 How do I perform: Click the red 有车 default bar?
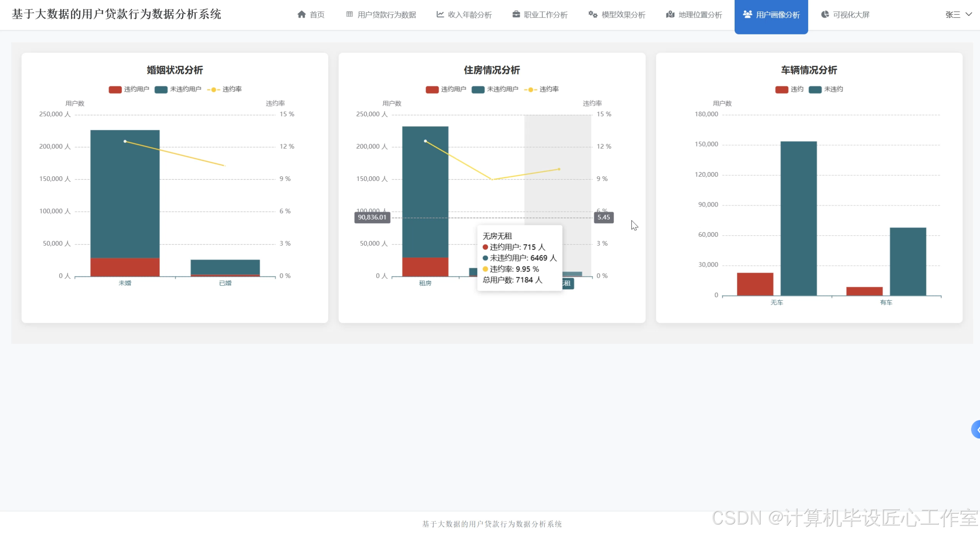pos(864,291)
